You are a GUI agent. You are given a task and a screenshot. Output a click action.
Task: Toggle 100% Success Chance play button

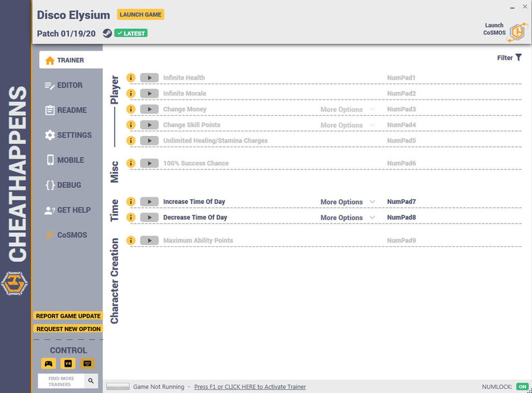[149, 163]
